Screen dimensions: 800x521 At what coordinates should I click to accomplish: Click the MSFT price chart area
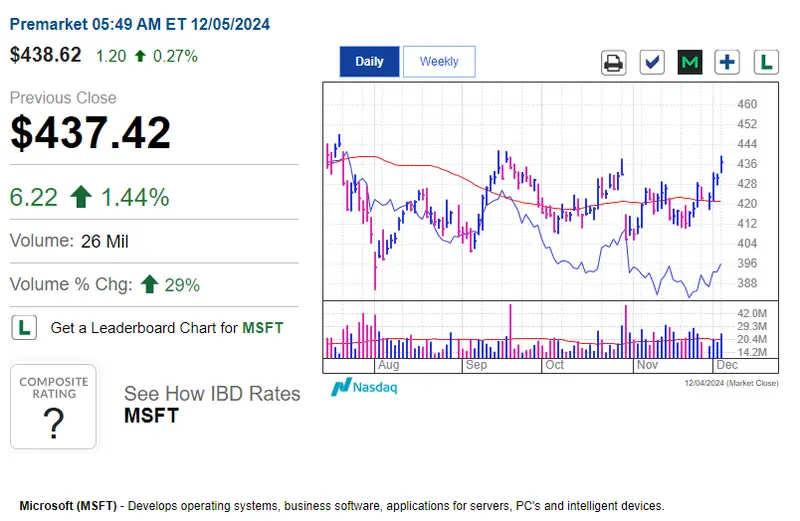[551, 191]
